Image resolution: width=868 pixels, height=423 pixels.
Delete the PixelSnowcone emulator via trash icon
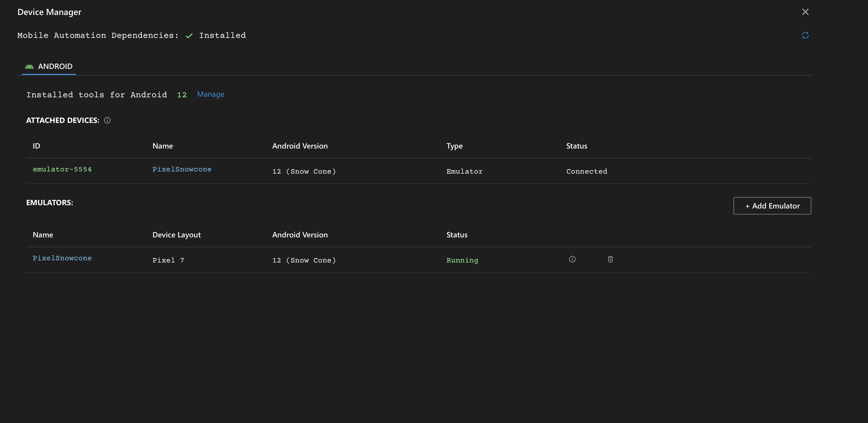610,259
